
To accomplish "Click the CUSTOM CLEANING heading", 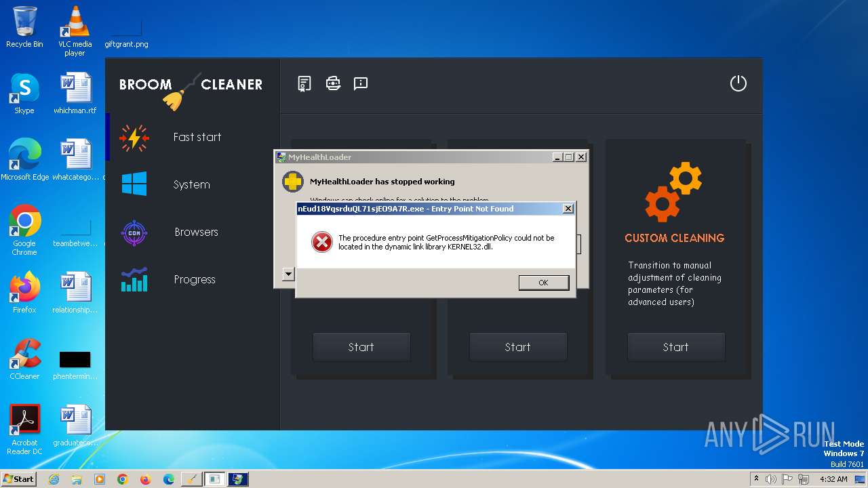I will (675, 238).
